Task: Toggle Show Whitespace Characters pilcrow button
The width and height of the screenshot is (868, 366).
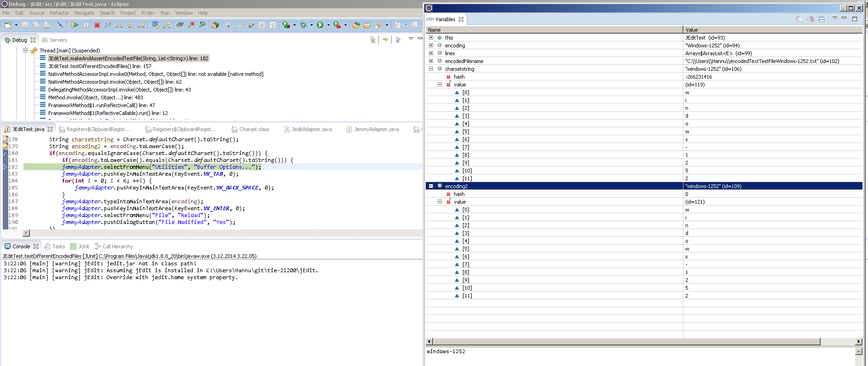Action: [x=273, y=25]
